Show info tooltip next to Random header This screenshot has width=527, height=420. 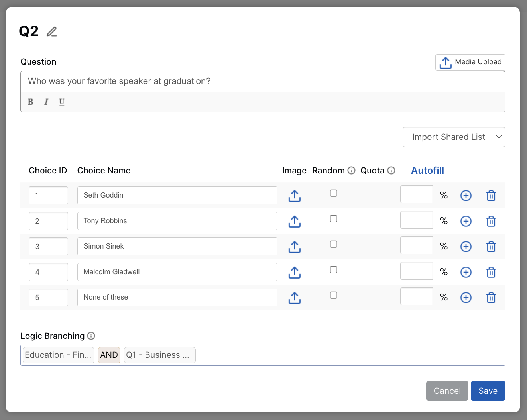point(351,171)
